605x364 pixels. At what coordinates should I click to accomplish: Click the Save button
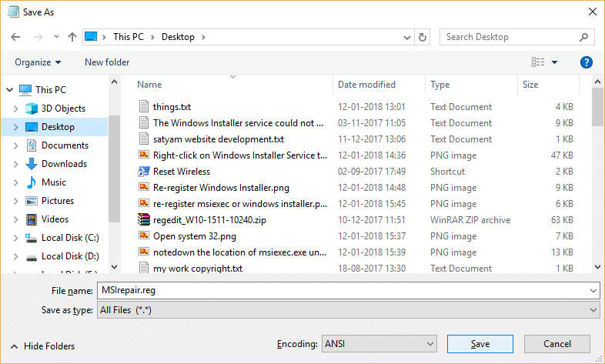[480, 344]
